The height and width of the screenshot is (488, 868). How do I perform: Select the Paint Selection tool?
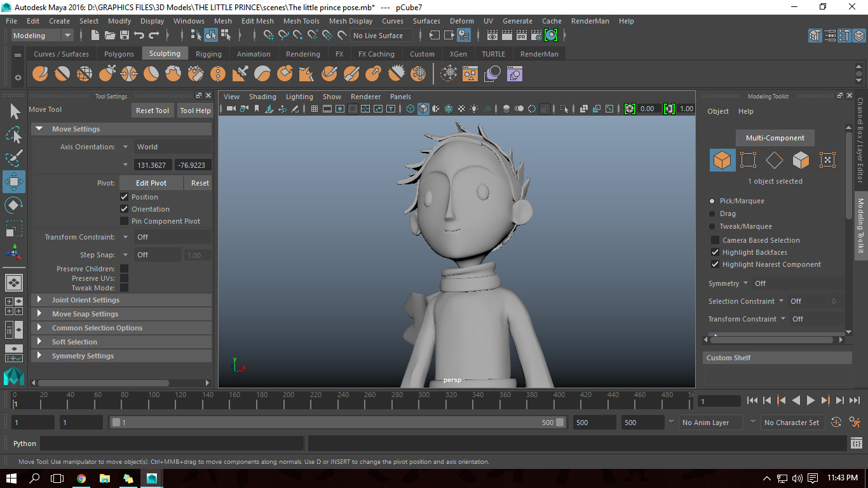[x=14, y=158]
